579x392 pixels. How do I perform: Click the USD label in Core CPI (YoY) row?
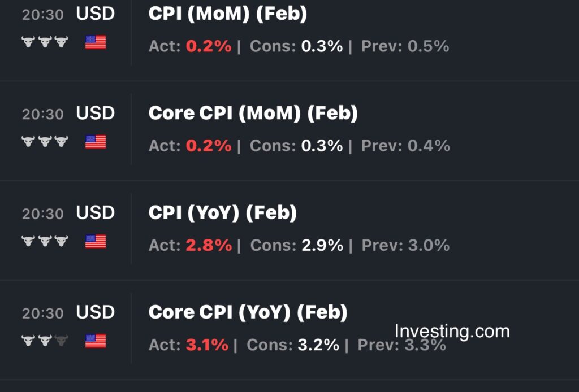(x=96, y=312)
